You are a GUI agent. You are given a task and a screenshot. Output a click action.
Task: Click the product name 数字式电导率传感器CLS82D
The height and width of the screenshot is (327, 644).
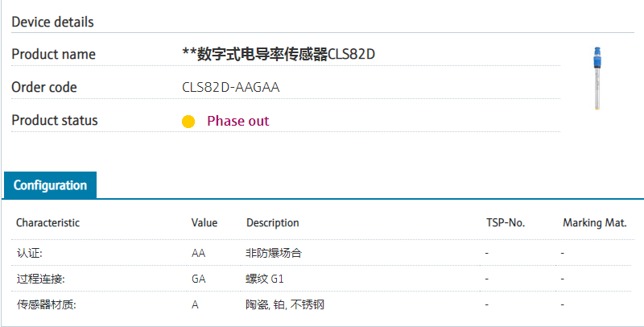click(280, 54)
